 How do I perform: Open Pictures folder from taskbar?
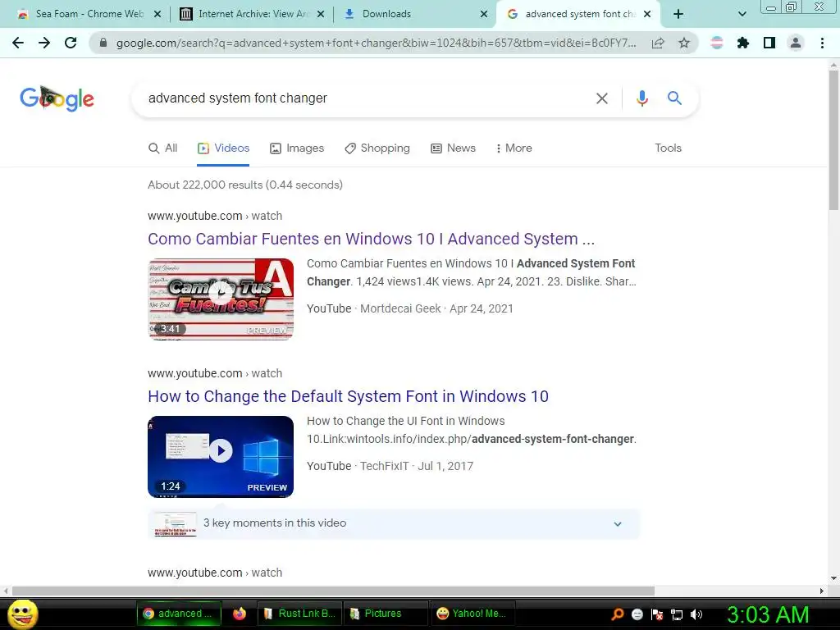point(386,614)
